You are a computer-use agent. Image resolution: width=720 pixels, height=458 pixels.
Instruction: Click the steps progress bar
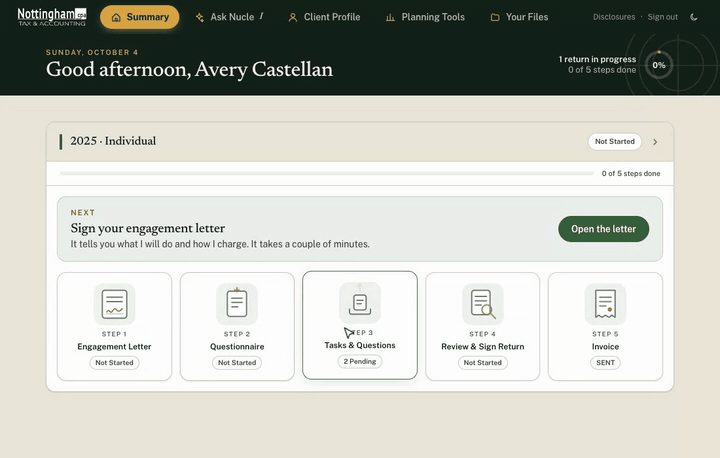click(326, 174)
